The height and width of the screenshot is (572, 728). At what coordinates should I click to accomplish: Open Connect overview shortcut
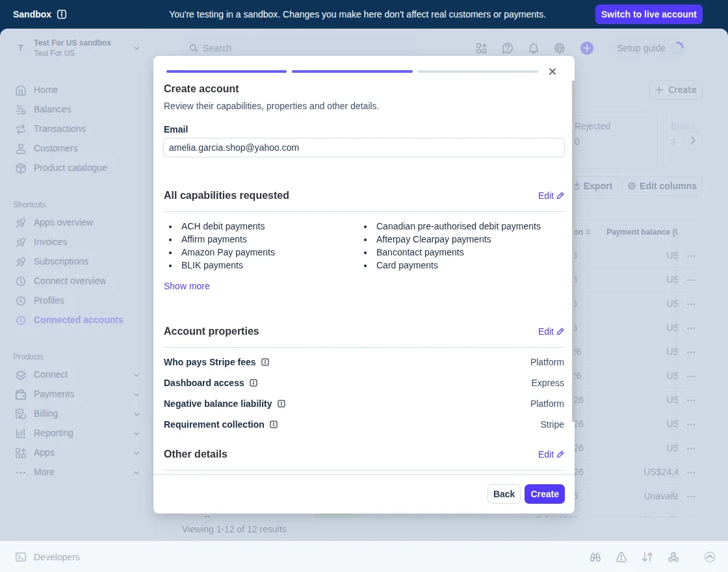tap(70, 281)
